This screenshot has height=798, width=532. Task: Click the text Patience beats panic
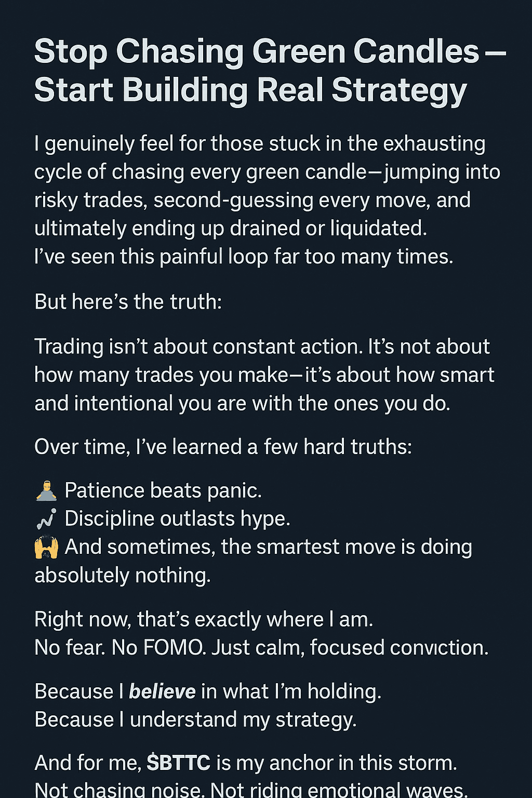coord(163,491)
